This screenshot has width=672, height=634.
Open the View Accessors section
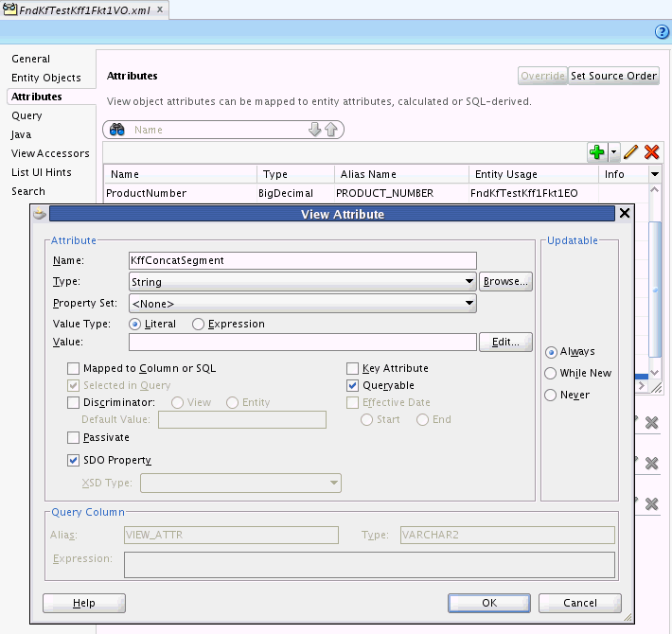coord(50,153)
